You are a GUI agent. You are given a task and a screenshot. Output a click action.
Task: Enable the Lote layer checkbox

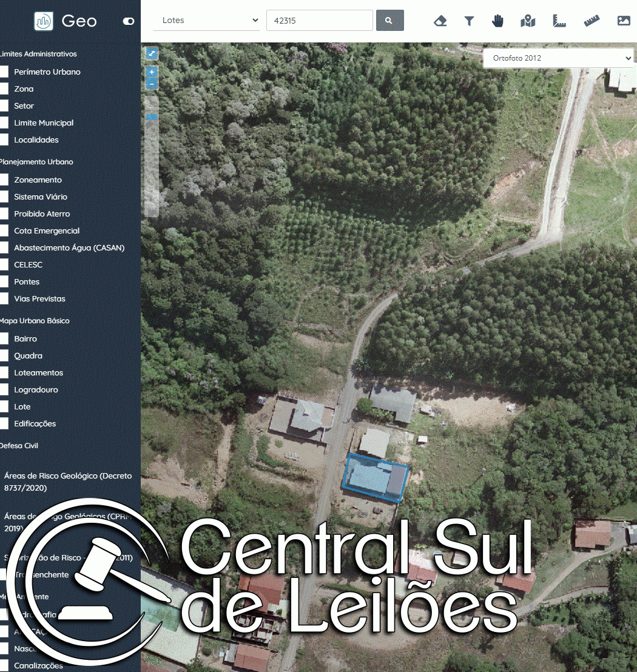(x=4, y=407)
